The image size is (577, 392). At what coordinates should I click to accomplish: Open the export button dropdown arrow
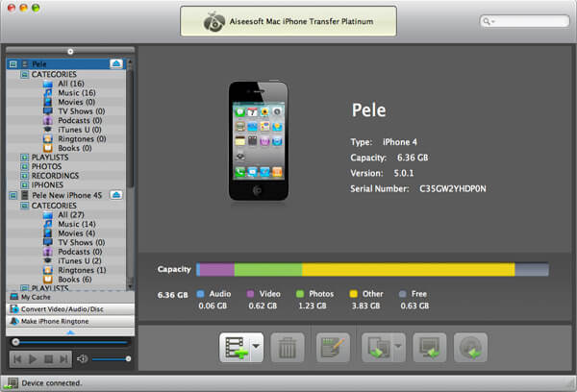(x=399, y=346)
